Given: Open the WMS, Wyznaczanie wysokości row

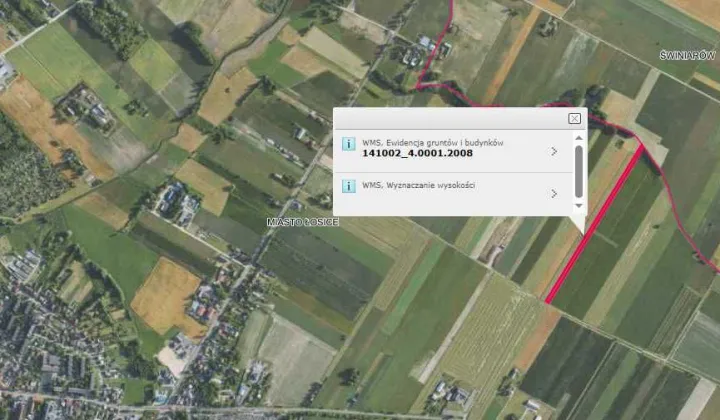Looking at the screenshot, I should point(453,194).
